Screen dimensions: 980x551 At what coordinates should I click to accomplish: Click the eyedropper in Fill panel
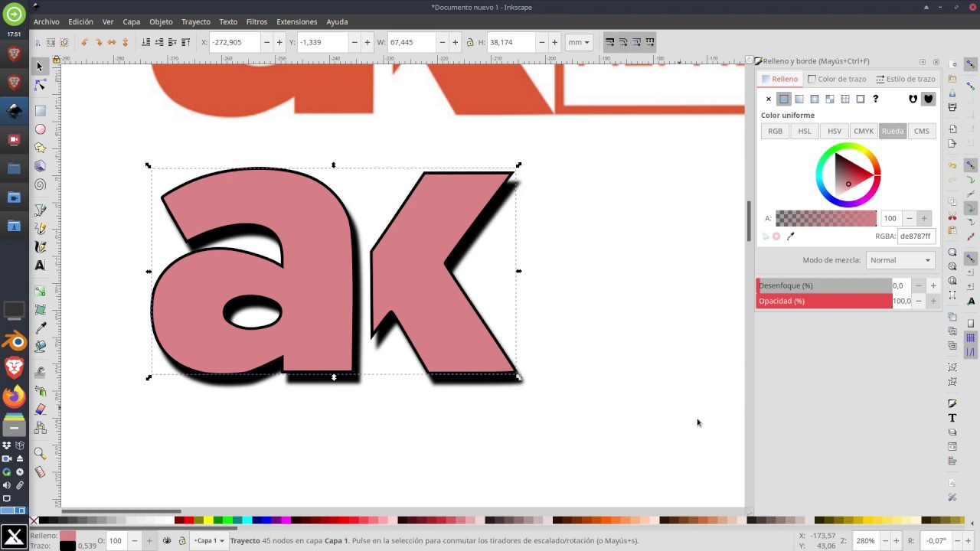(x=791, y=236)
